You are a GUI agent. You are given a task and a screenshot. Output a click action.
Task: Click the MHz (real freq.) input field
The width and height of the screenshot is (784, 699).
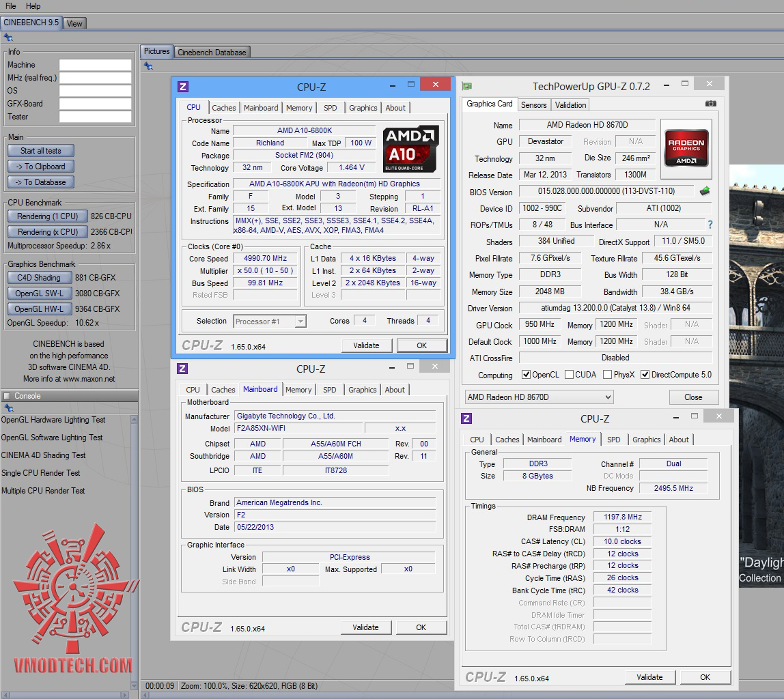[95, 78]
